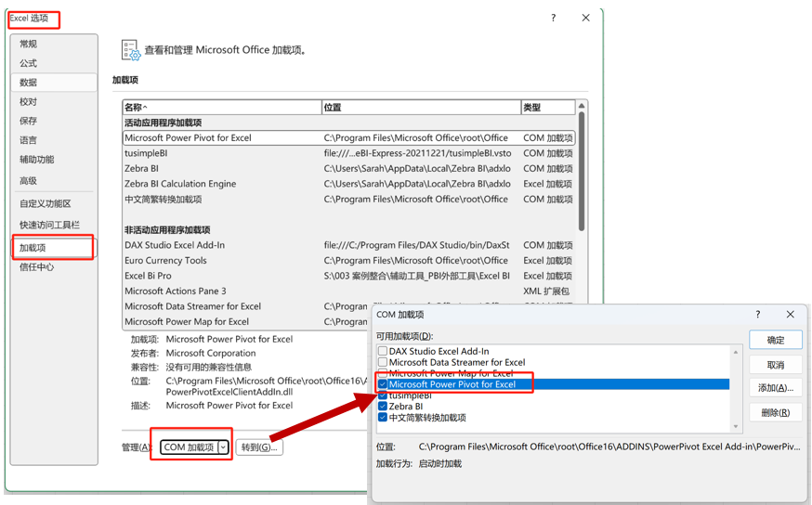Open the 校对 options page
The width and height of the screenshot is (812, 505).
click(54, 101)
